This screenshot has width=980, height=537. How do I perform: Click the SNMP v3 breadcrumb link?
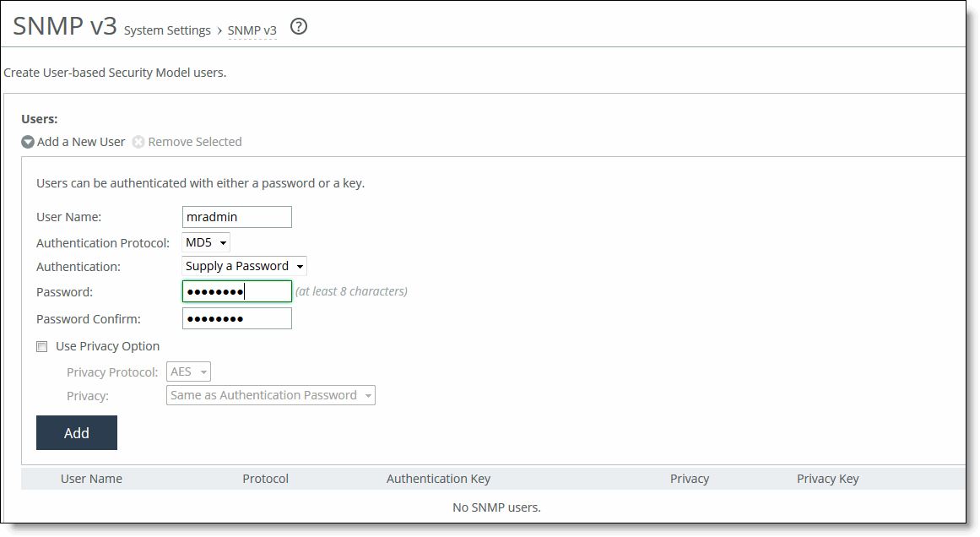(x=252, y=30)
